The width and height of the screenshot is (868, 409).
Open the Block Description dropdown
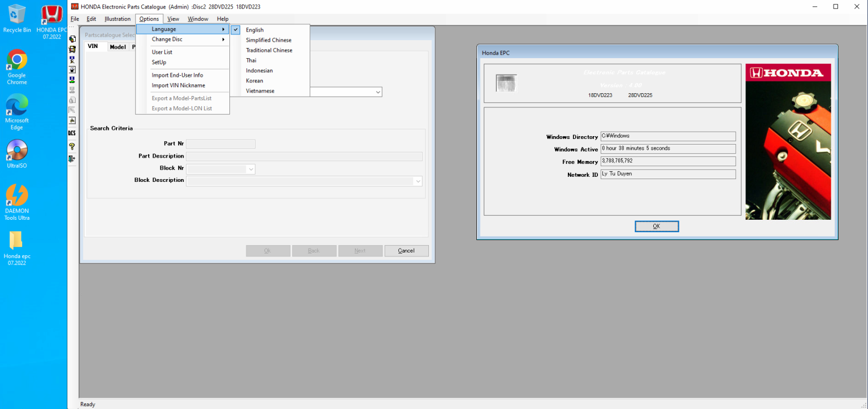(418, 181)
